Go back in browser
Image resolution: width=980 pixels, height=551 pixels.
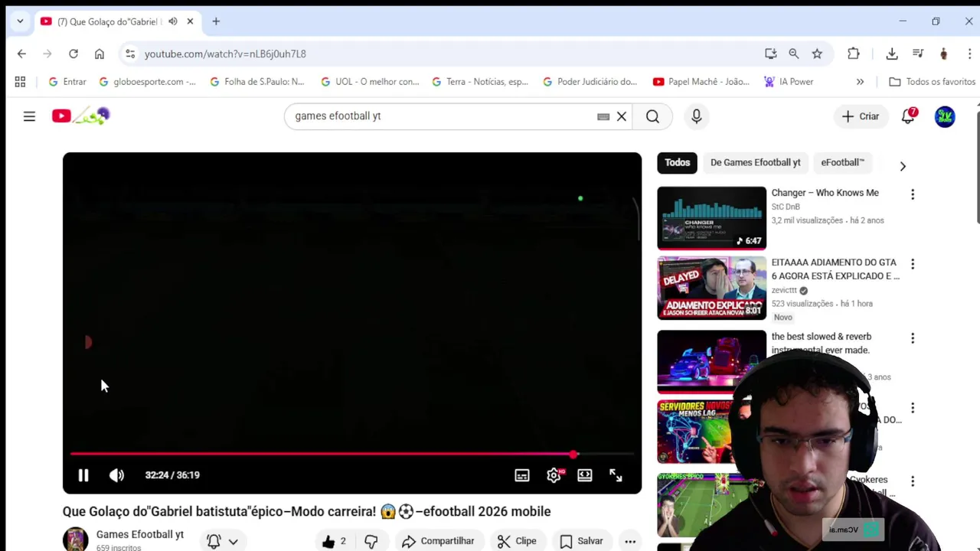pos(21,54)
